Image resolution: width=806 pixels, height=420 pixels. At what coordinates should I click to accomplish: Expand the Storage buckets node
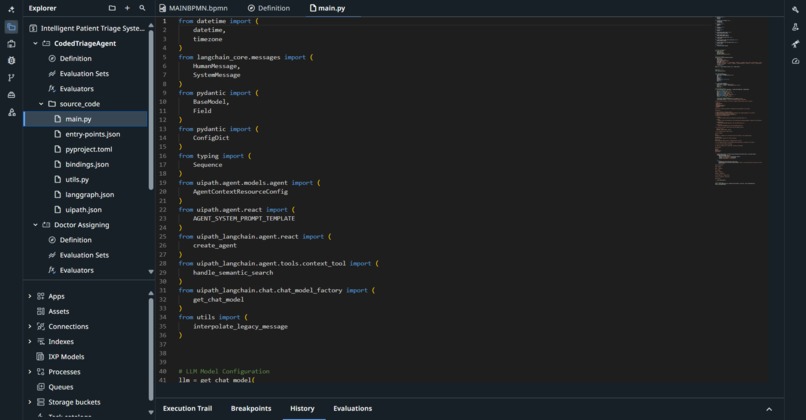pyautogui.click(x=30, y=403)
